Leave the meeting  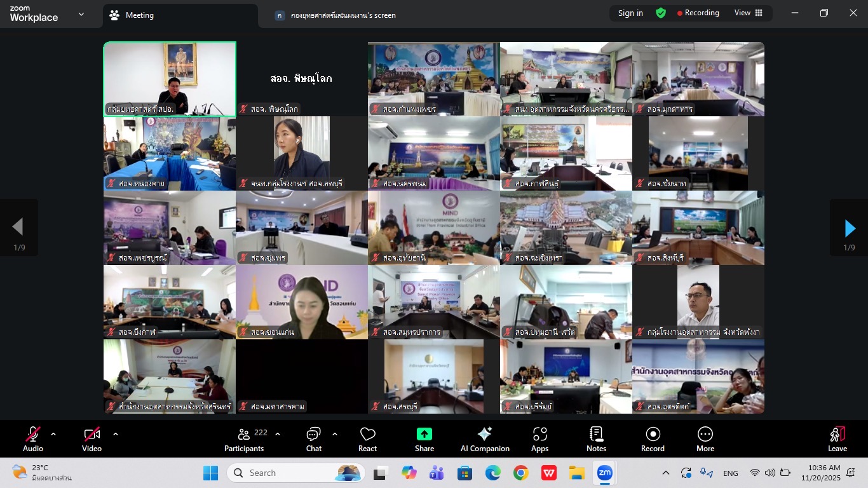[837, 439]
